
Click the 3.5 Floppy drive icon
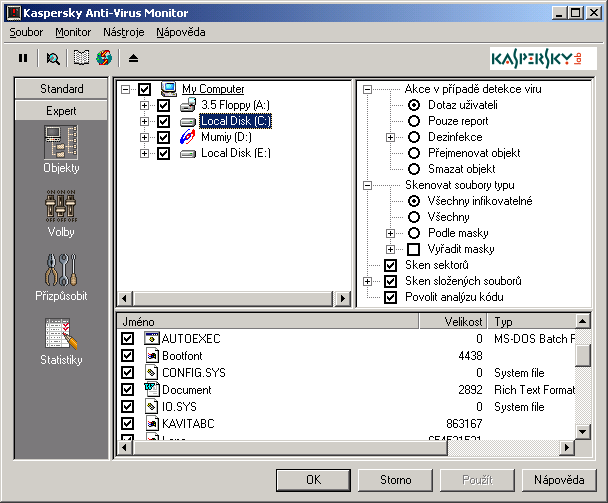pyautogui.click(x=188, y=105)
